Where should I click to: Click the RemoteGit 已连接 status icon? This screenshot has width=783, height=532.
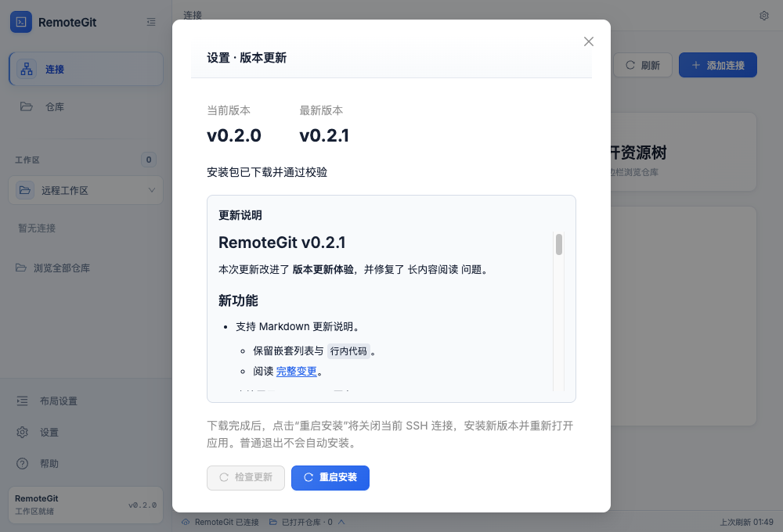[x=186, y=522]
